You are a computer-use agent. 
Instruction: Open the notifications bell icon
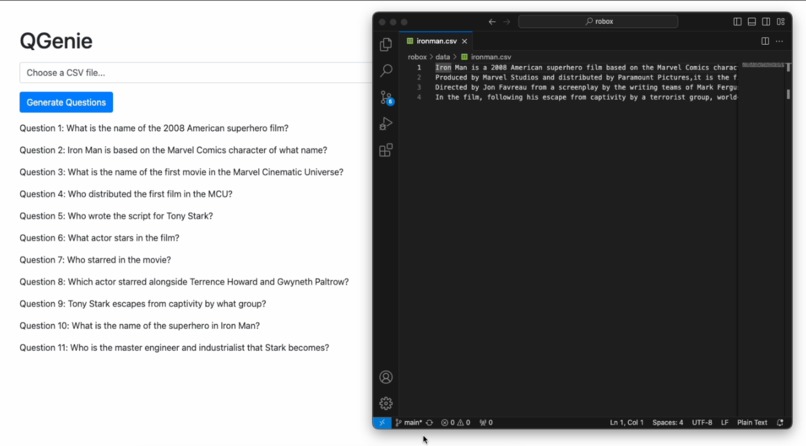pyautogui.click(x=780, y=422)
